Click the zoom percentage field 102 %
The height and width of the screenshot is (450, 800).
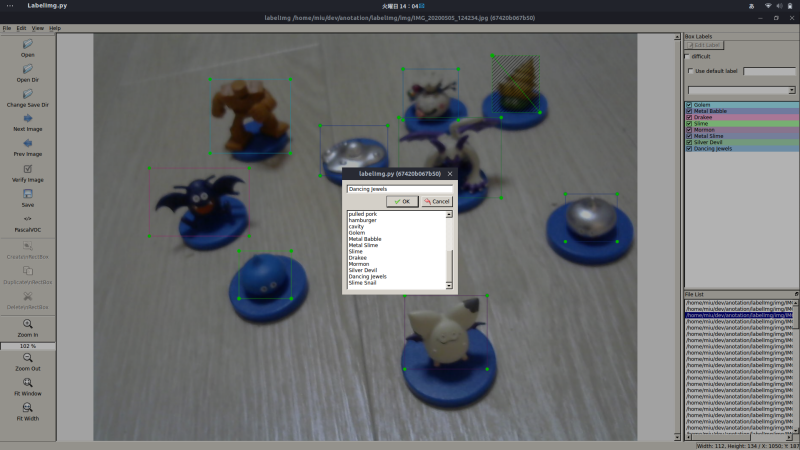[28, 346]
